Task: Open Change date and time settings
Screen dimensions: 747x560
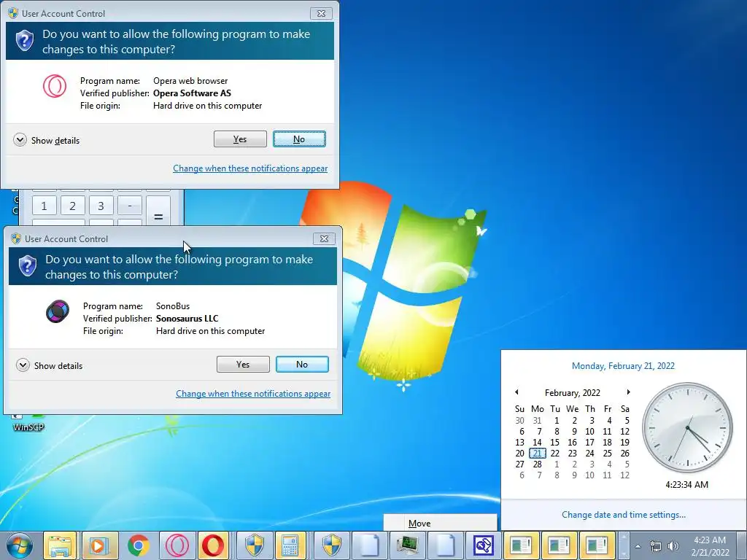Action: click(624, 515)
